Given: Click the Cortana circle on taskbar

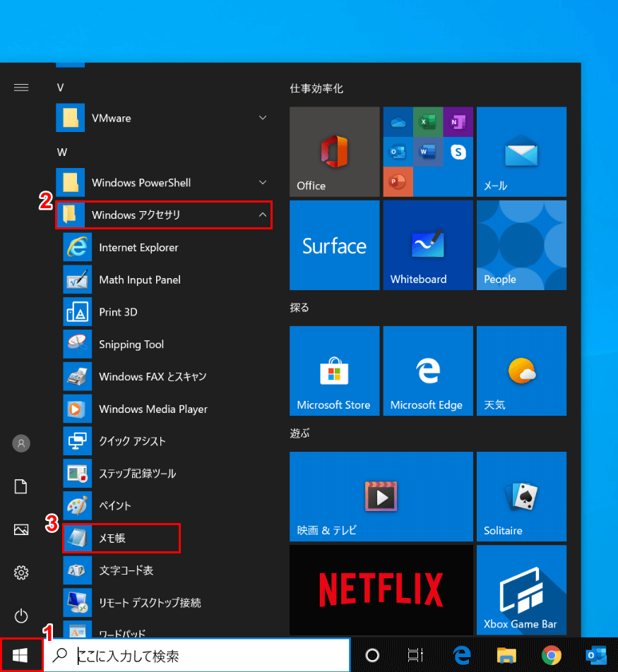Looking at the screenshot, I should (372, 655).
